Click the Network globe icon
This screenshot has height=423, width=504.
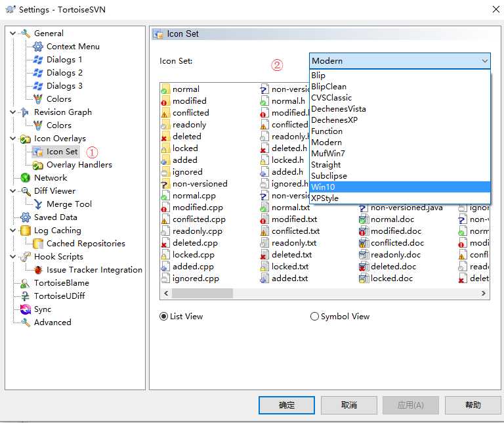pos(26,177)
